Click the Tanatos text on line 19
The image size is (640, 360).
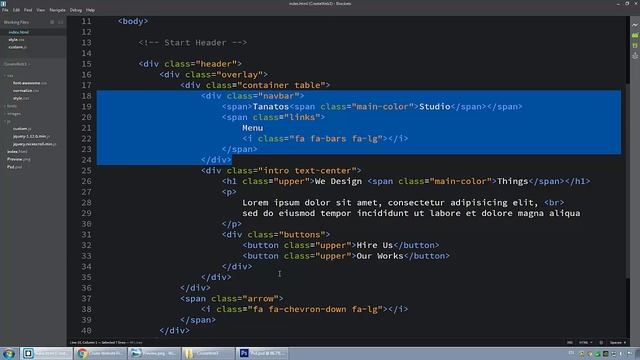tap(271, 107)
